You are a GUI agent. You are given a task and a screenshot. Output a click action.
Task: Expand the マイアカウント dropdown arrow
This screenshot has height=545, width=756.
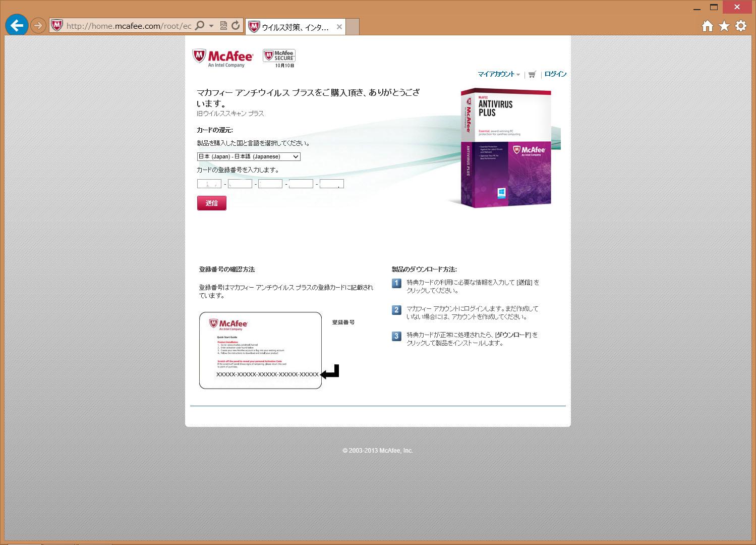tap(518, 75)
